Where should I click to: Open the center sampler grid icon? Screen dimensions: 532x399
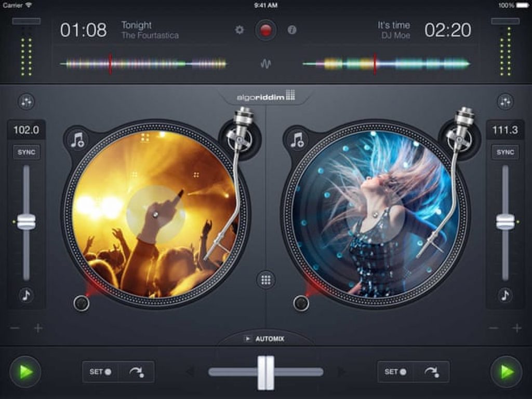coord(265,280)
